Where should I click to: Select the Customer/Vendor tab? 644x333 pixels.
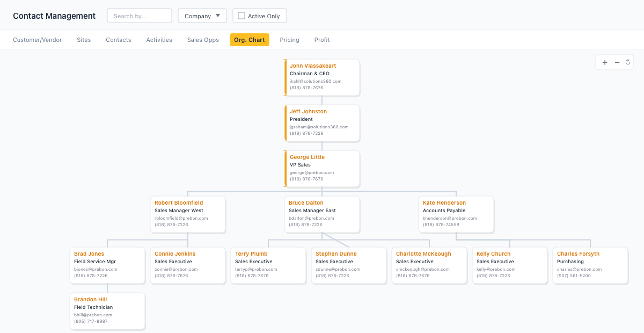[x=37, y=40]
